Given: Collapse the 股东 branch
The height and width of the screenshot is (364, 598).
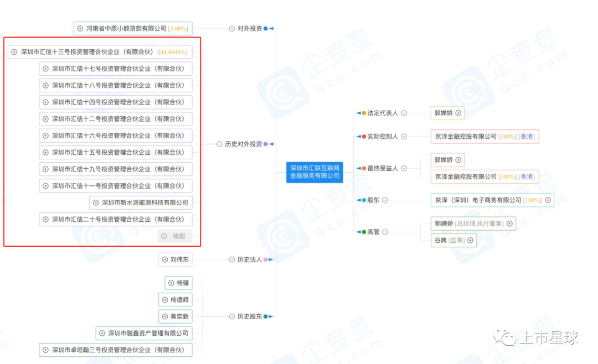Looking at the screenshot, I should click(x=385, y=200).
